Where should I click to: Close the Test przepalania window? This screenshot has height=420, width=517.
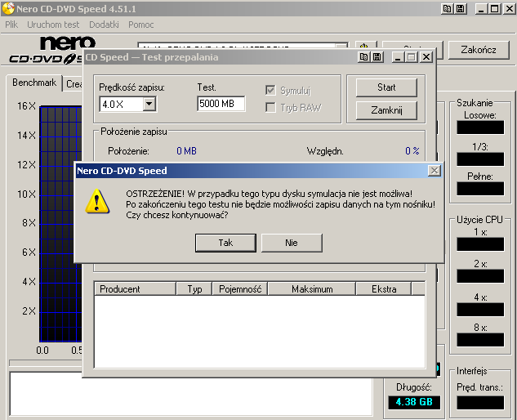point(426,57)
